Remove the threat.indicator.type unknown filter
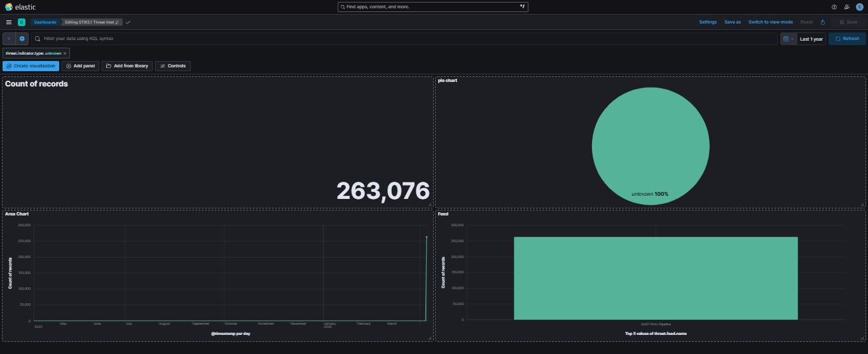868x354 pixels. (x=65, y=53)
